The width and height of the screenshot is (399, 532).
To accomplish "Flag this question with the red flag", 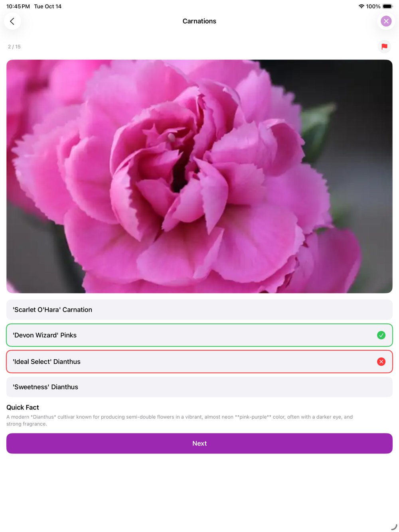I will pos(384,47).
